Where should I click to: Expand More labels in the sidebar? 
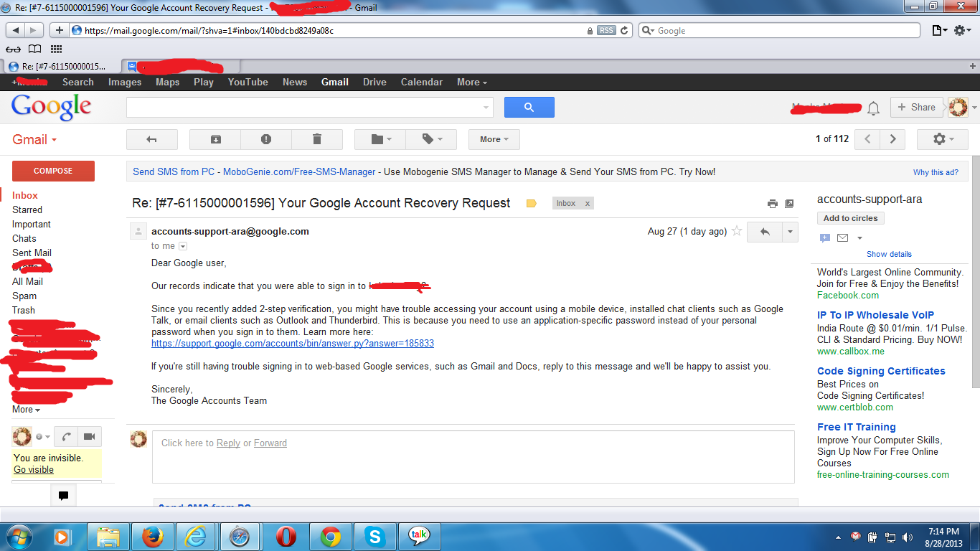point(26,409)
